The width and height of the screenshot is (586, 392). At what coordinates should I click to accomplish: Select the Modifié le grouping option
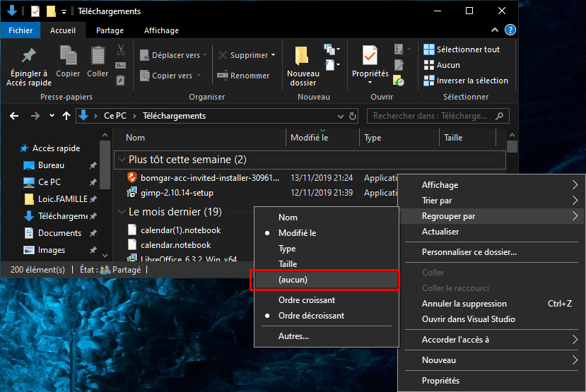[297, 233]
